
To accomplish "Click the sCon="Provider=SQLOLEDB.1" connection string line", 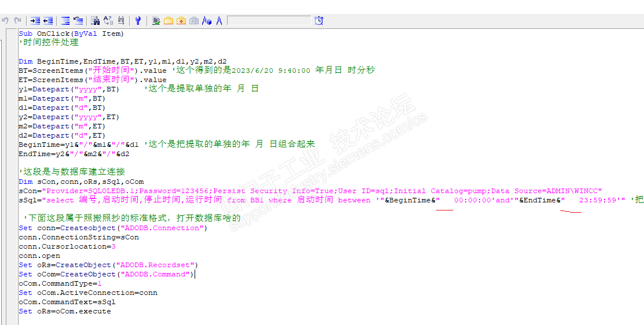I will click(x=310, y=191).
